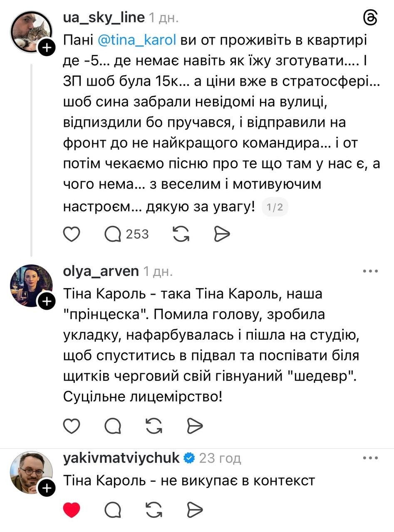Open the @tina_karol mention link

pos(138,40)
